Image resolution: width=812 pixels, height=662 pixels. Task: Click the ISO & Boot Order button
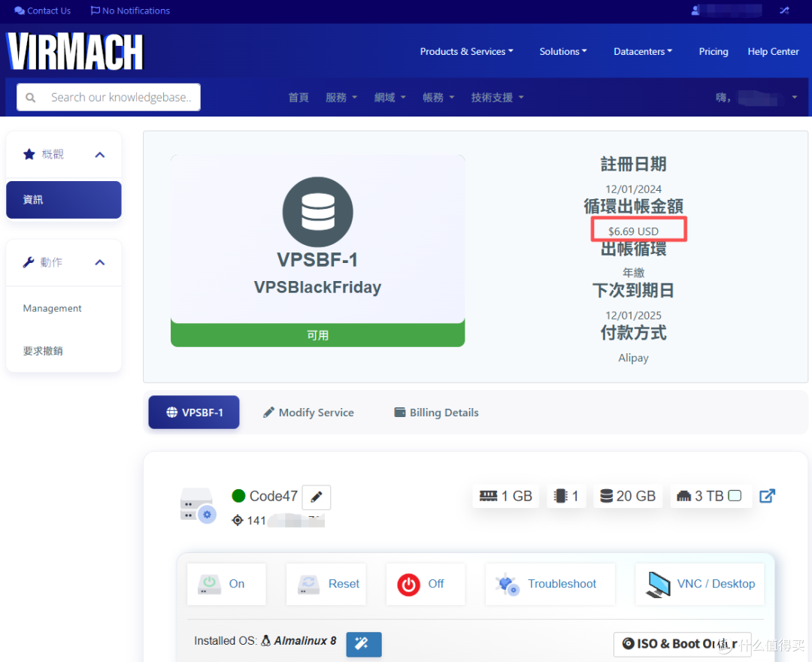[x=682, y=644]
